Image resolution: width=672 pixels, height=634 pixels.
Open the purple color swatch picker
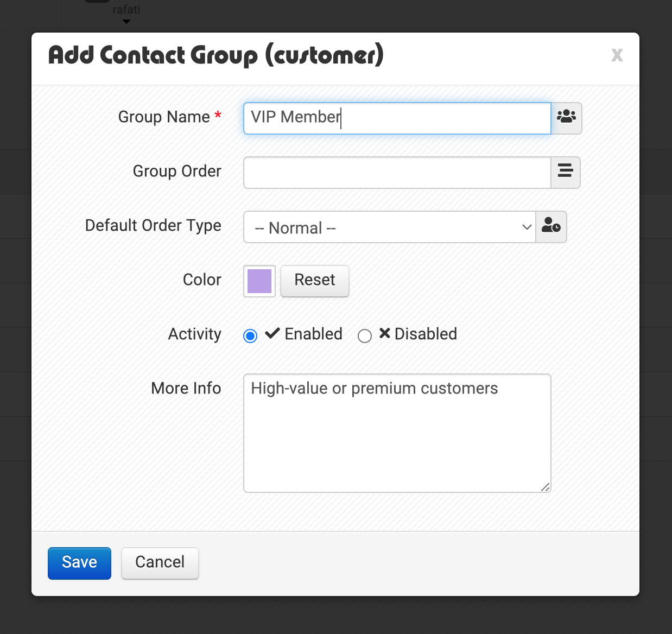tap(259, 281)
